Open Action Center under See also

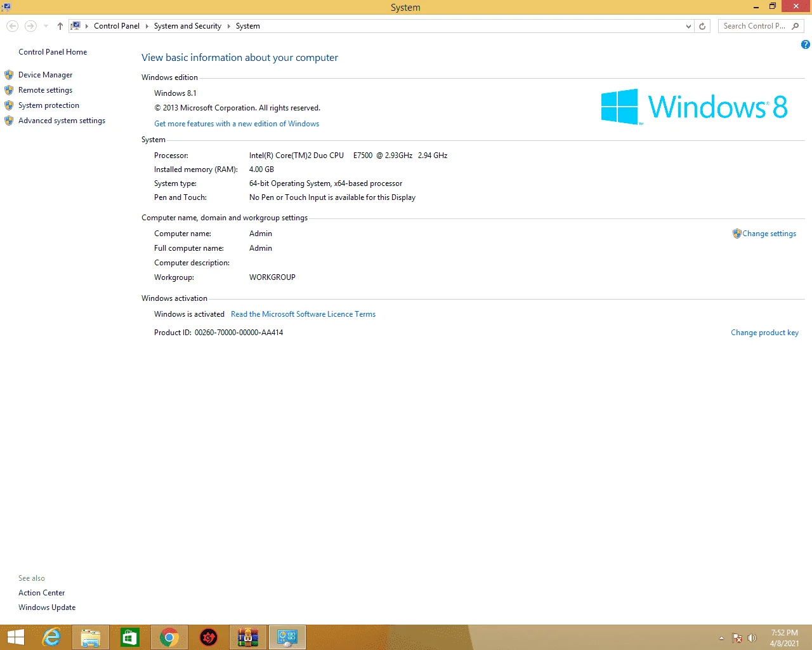42,593
